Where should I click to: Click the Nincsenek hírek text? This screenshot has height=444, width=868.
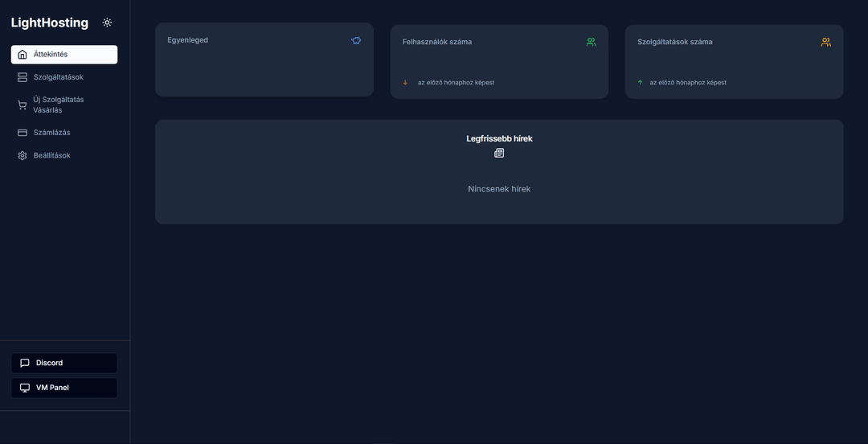(499, 189)
